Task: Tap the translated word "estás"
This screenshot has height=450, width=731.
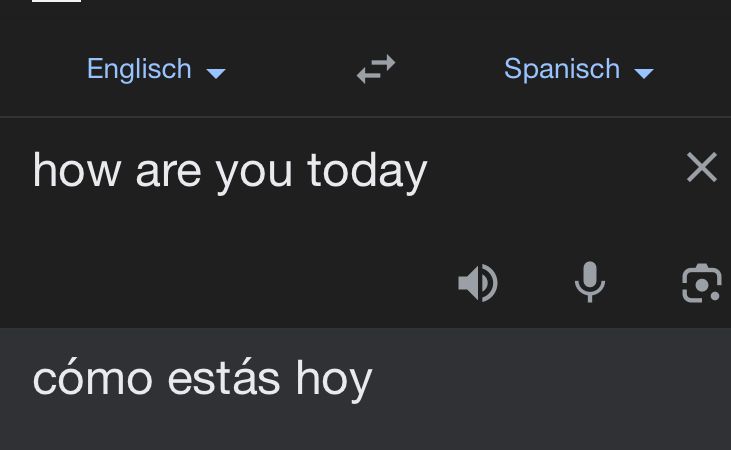Action: click(224, 379)
